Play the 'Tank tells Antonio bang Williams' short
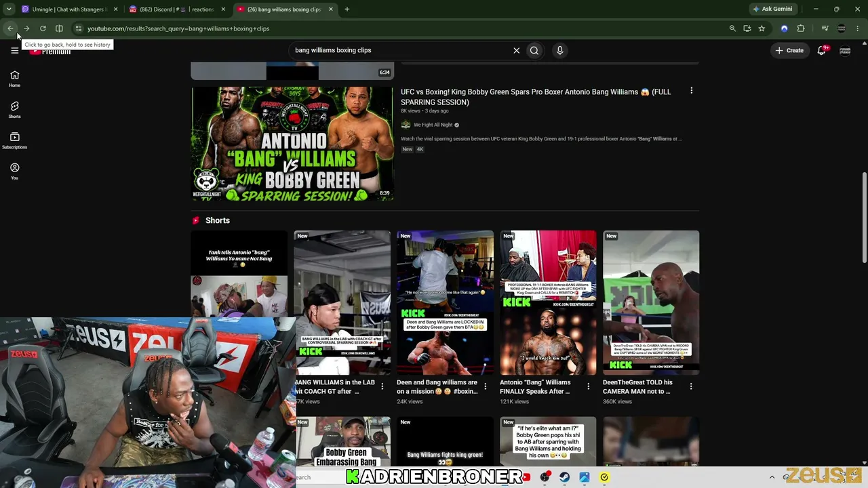Image resolution: width=868 pixels, height=488 pixels. tap(239, 274)
